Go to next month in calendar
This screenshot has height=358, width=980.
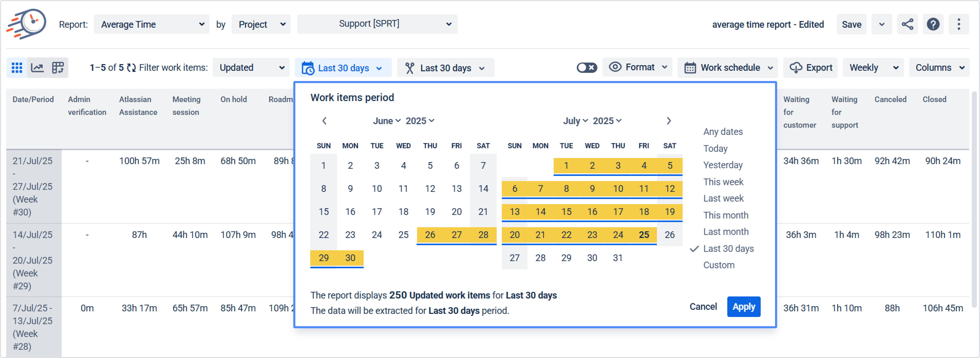668,121
